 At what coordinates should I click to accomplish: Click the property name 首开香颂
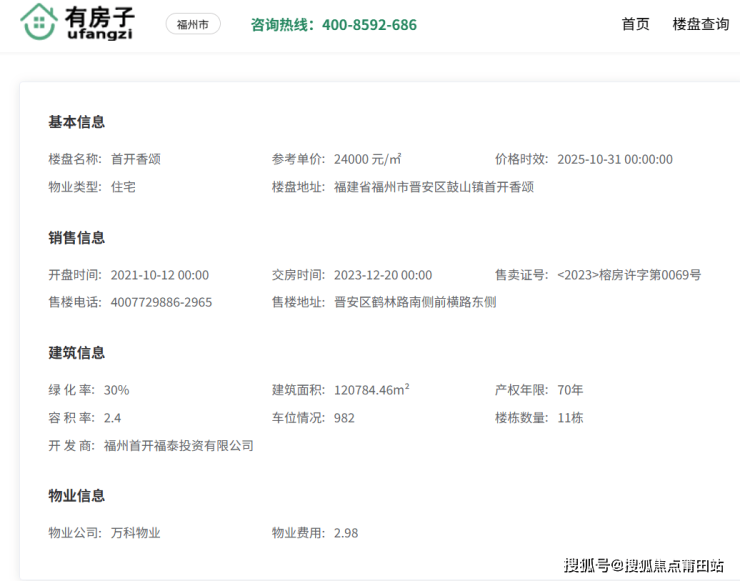click(x=136, y=159)
